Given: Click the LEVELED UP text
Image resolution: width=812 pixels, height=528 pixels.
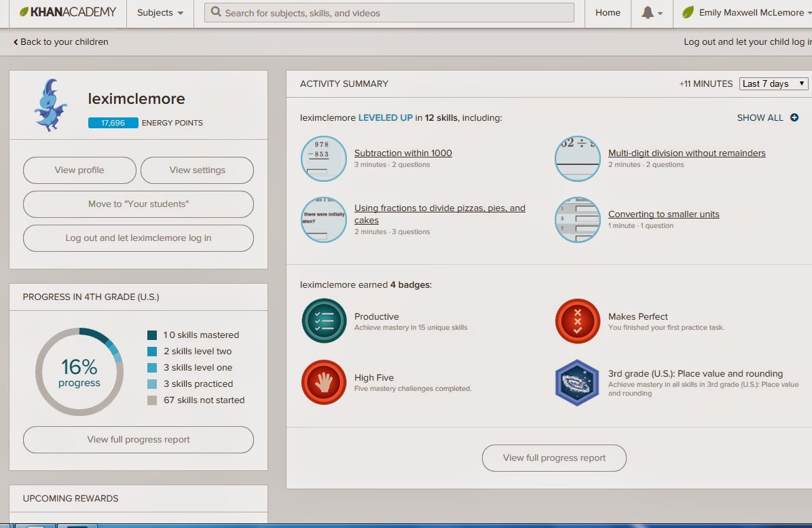Looking at the screenshot, I should click(x=385, y=117).
